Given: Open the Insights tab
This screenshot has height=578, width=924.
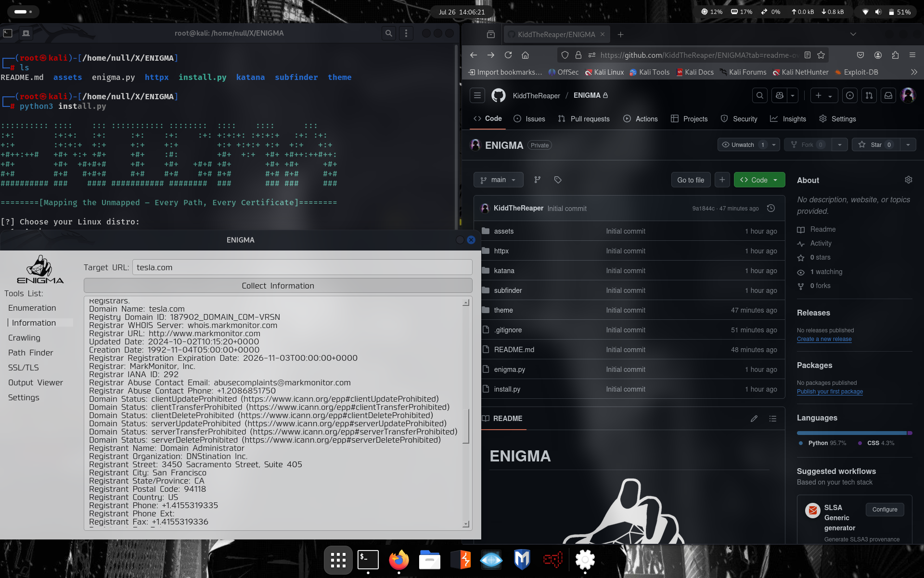Looking at the screenshot, I should pos(788,119).
